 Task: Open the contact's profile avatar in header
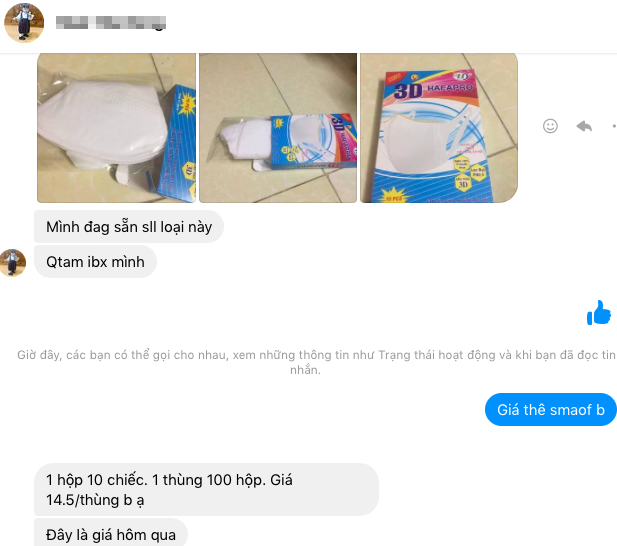24,22
